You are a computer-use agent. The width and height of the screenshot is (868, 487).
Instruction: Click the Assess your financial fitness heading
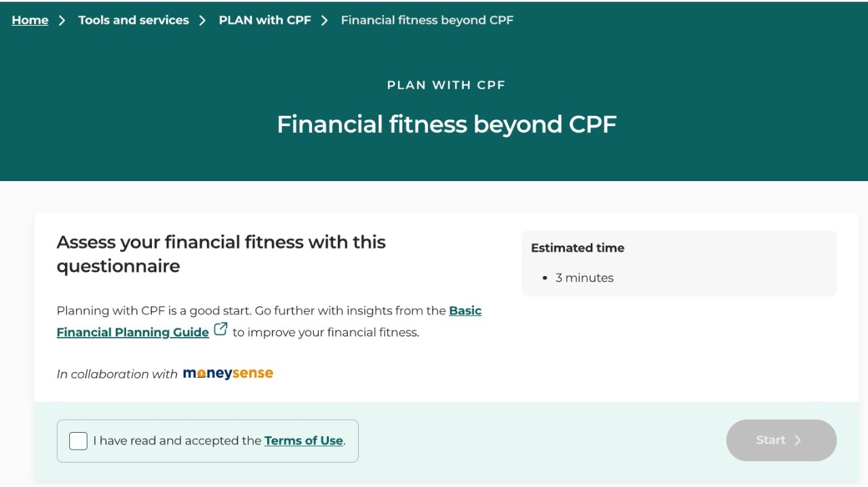pyautogui.click(x=221, y=254)
